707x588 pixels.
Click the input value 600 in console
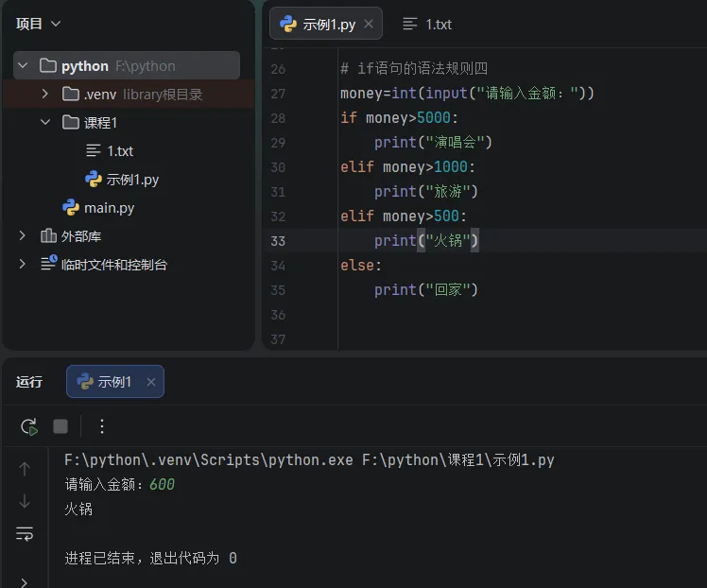(x=162, y=484)
